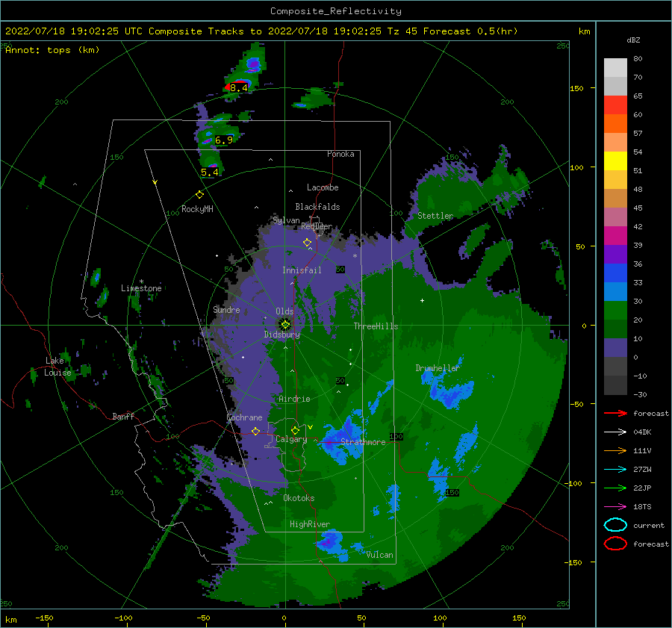The height and width of the screenshot is (628, 672).
Task: Click the 'Annot: tops (km)' label
Action: click(52, 50)
